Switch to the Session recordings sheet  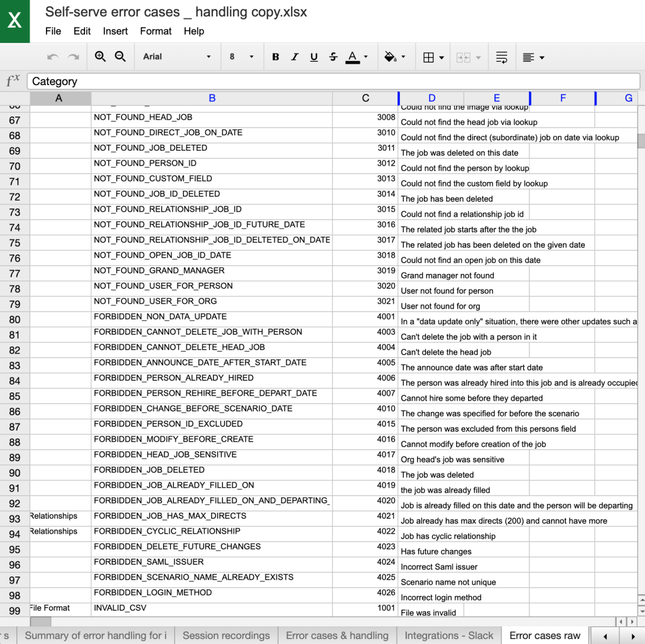[226, 636]
